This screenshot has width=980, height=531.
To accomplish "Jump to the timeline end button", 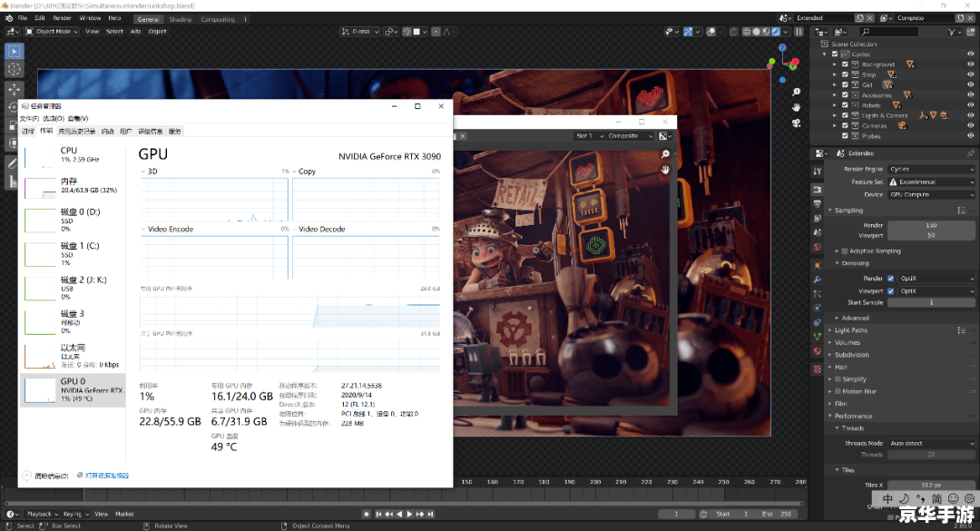I will [x=430, y=514].
